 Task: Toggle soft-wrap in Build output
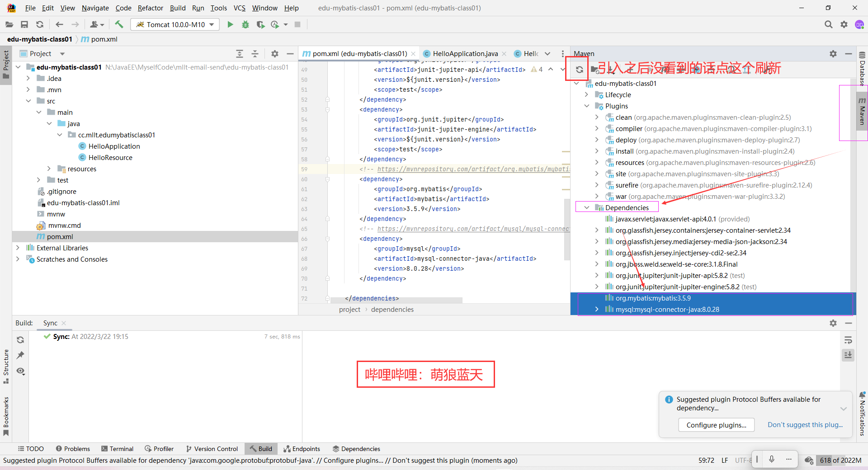pos(848,340)
